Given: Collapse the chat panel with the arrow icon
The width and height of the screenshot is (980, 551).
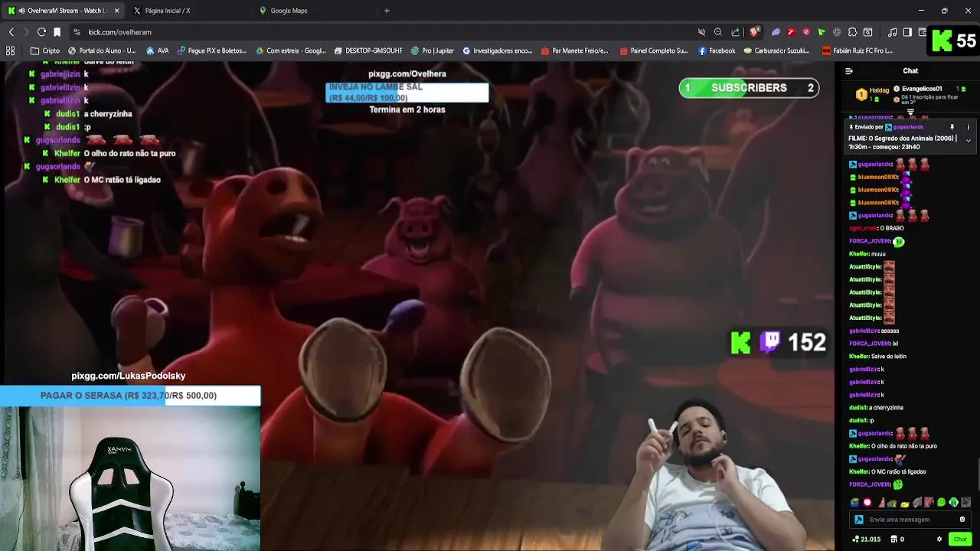Looking at the screenshot, I should tap(849, 71).
